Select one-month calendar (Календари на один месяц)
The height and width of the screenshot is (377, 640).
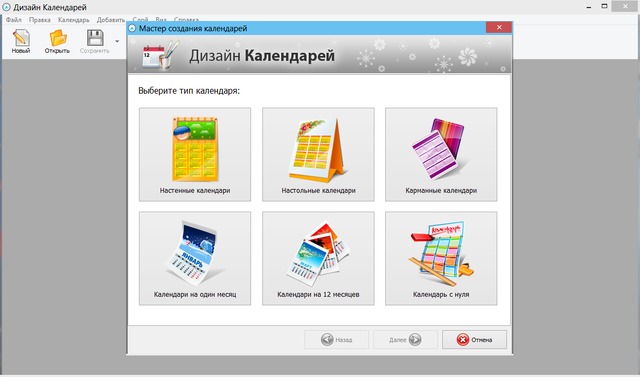pos(195,258)
